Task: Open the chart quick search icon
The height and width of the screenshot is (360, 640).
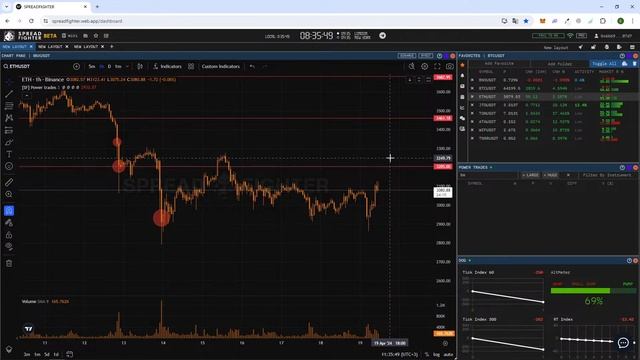Action: [x=411, y=66]
